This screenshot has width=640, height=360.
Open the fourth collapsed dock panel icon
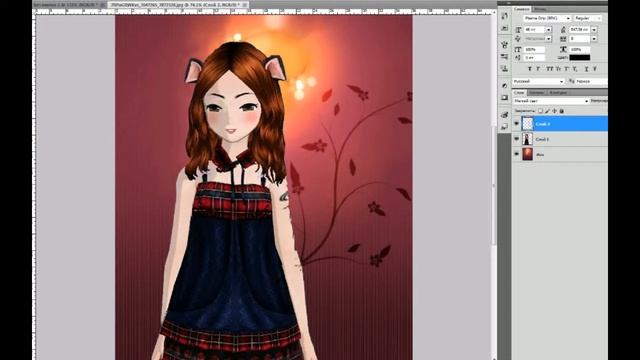click(x=505, y=56)
